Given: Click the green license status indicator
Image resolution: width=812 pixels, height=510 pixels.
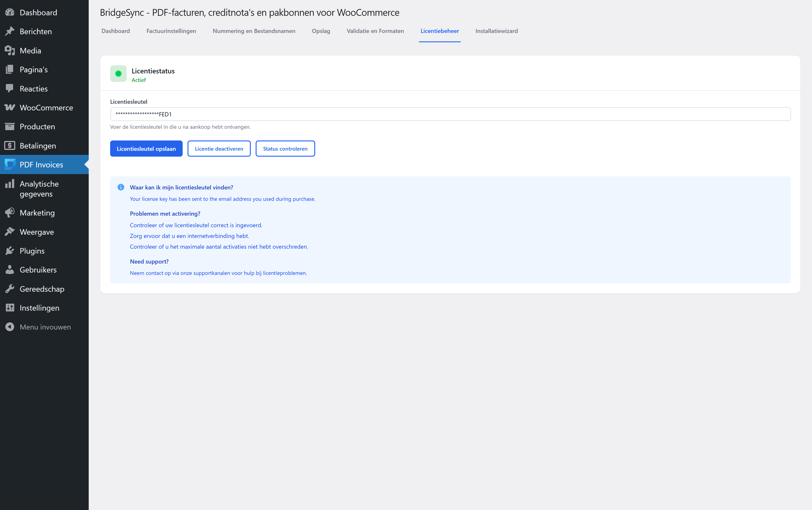Looking at the screenshot, I should pos(118,73).
